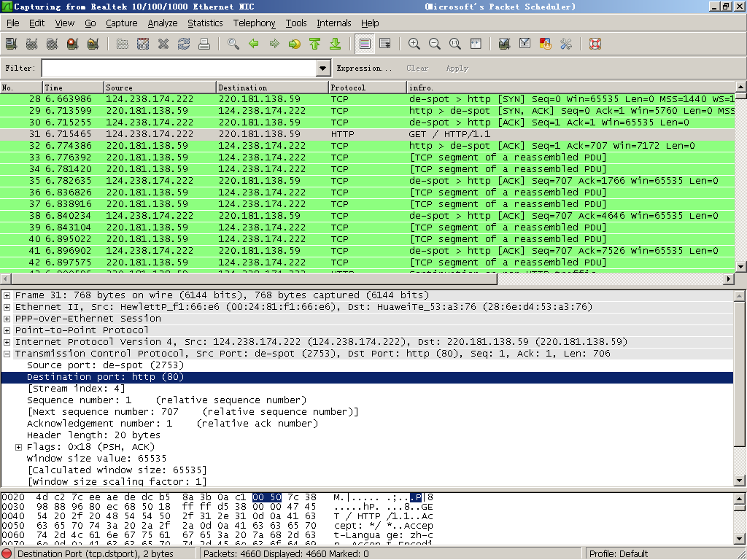The width and height of the screenshot is (747, 560).
Task: Start a new live capture
Action: point(53,44)
